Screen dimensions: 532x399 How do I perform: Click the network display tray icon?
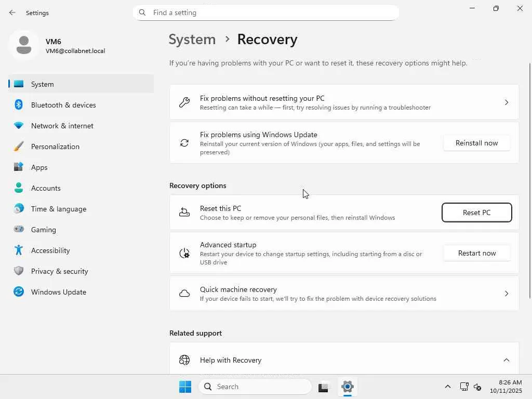point(464,387)
